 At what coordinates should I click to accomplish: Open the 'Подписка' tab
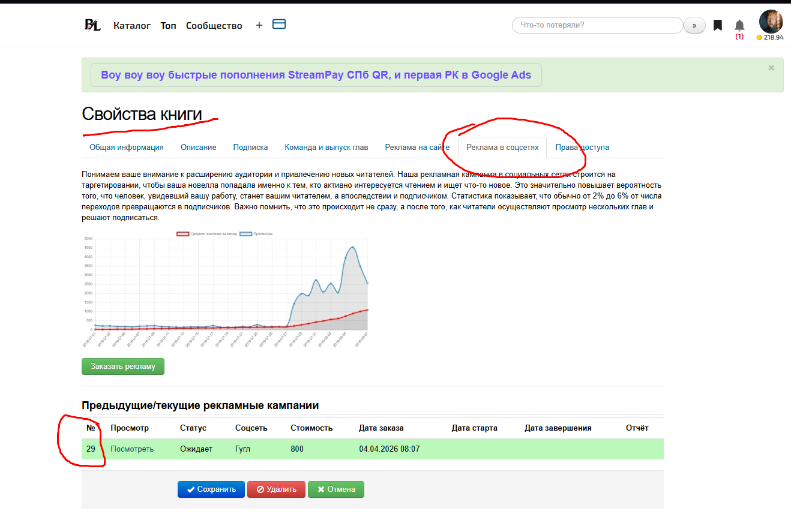tap(250, 148)
